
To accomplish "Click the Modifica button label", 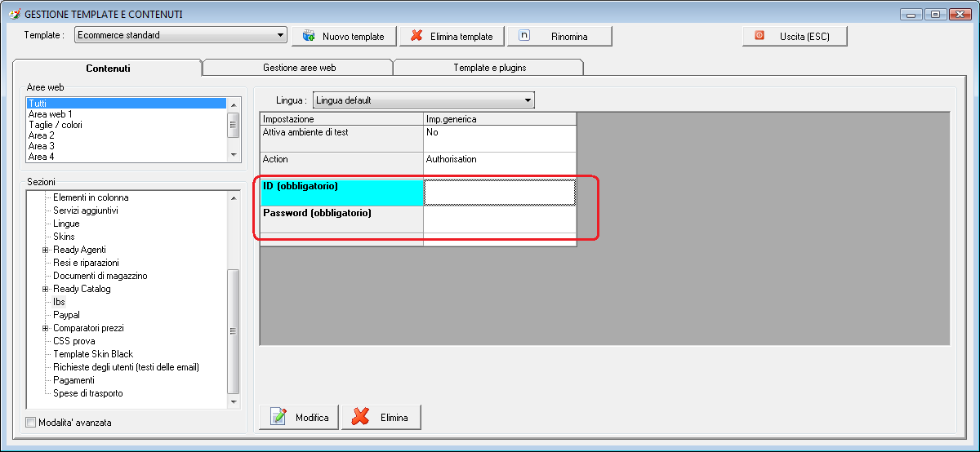I will click(x=312, y=418).
